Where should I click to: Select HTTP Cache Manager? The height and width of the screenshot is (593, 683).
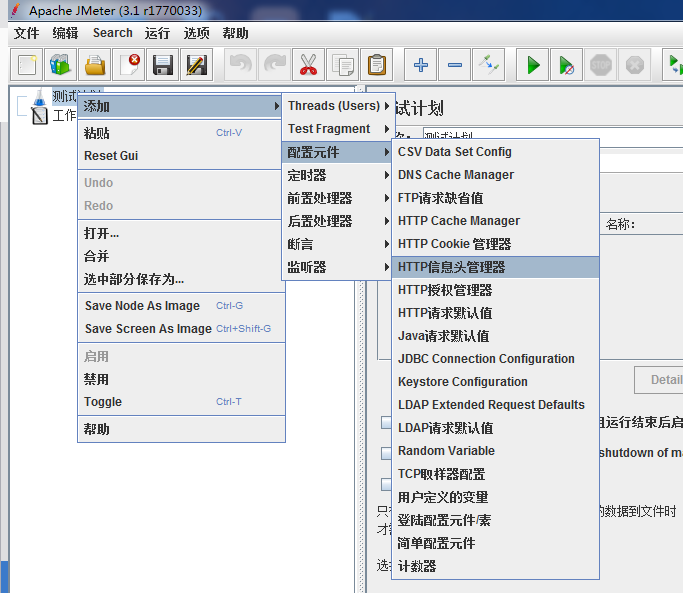point(495,221)
